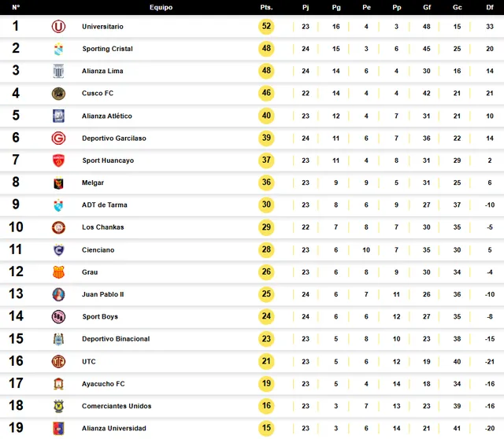Image resolution: width=504 pixels, height=439 pixels.
Task: Click the Cusco FC round badge
Action: coord(58,94)
